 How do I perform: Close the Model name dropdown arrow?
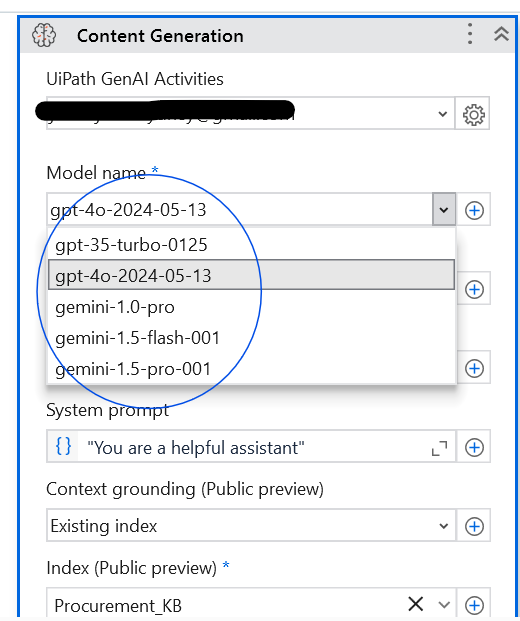click(x=444, y=210)
